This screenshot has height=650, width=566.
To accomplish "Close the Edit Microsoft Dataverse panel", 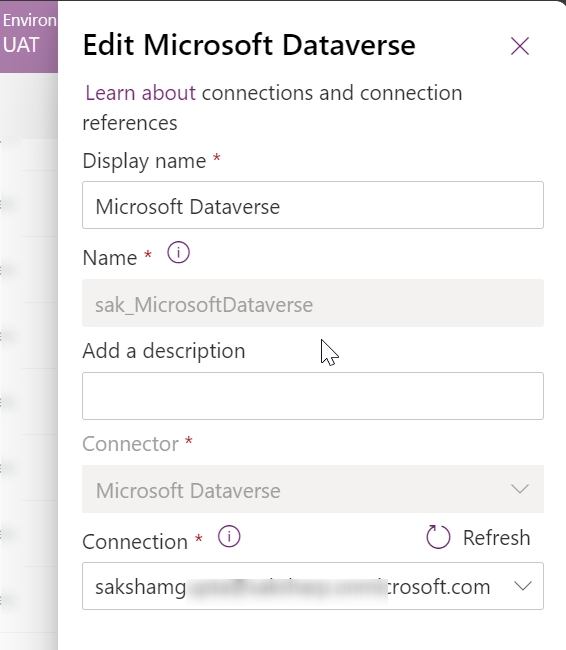I will [520, 46].
